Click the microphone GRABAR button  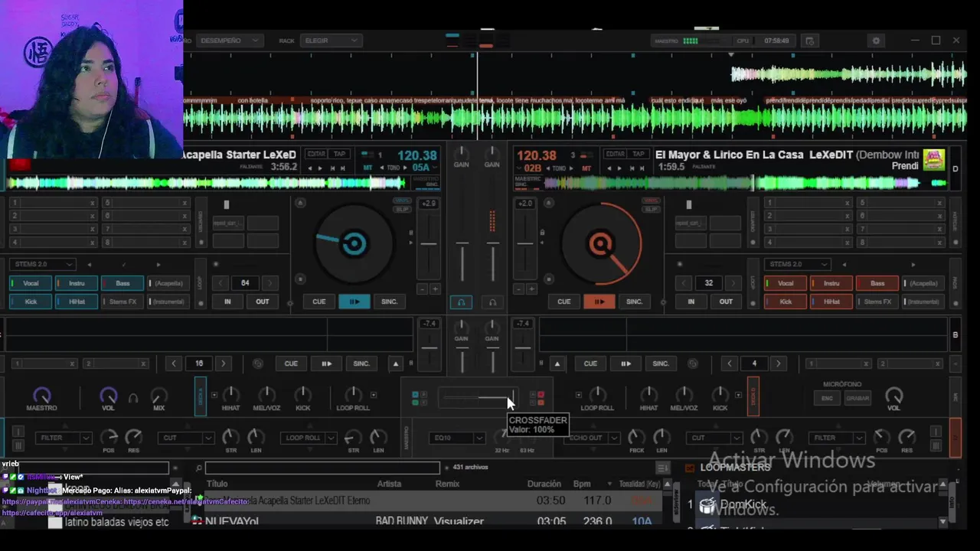[857, 398]
